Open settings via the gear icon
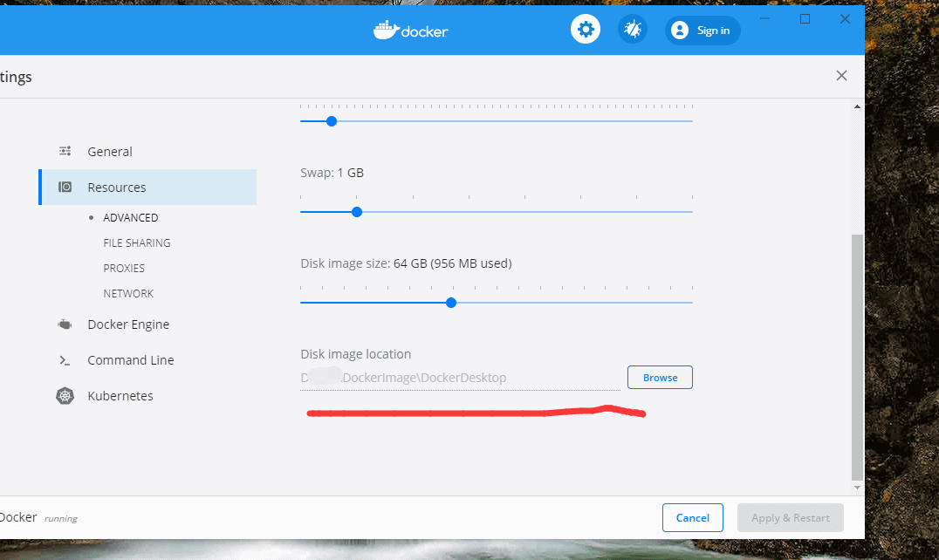This screenshot has width=939, height=560. pos(586,30)
